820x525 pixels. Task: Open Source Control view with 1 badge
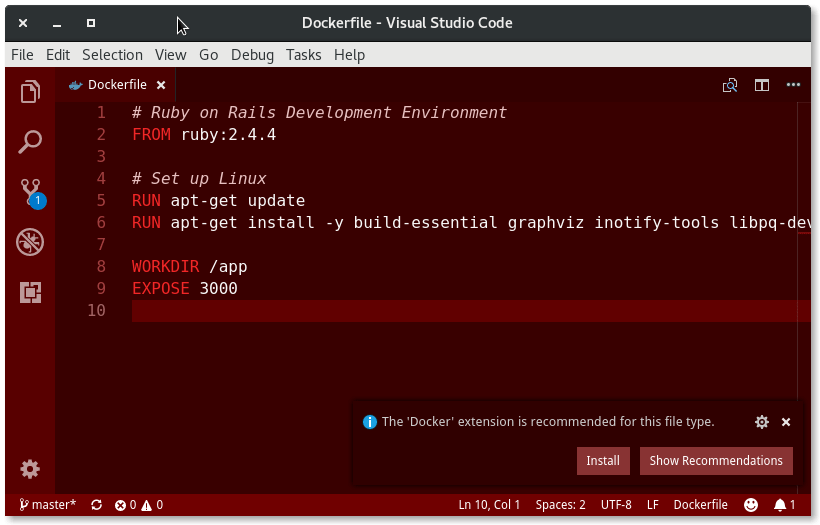point(32,193)
